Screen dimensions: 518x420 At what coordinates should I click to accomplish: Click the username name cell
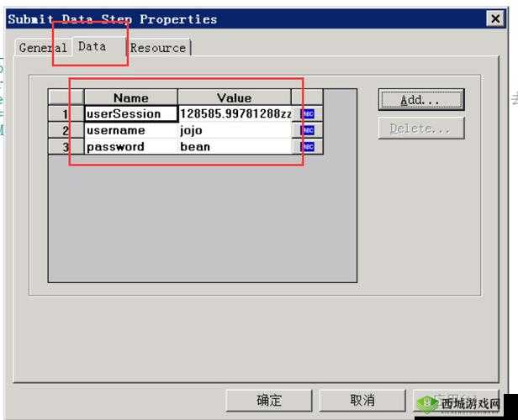[130, 130]
